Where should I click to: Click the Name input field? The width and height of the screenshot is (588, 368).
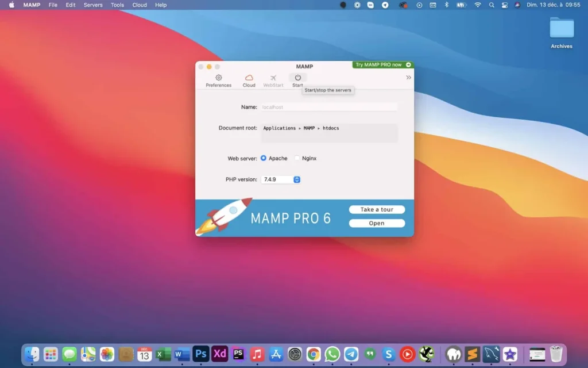click(x=329, y=107)
